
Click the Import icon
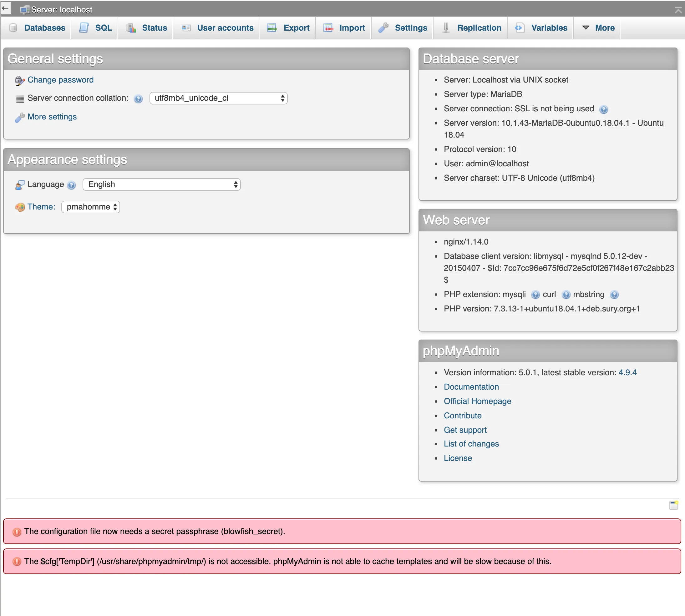point(328,28)
